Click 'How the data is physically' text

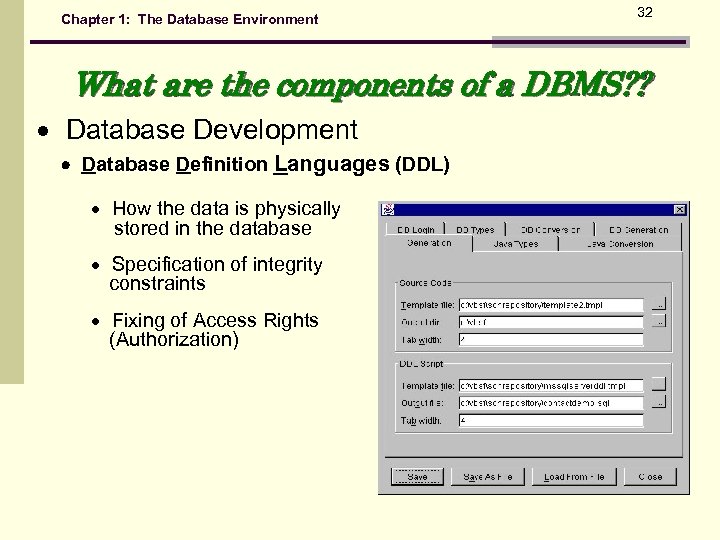point(226,208)
